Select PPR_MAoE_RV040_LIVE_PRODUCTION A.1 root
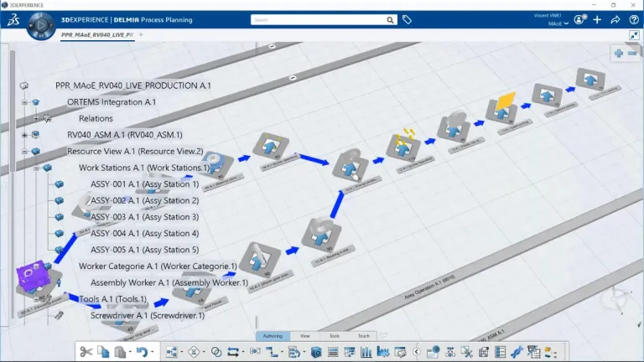644x362 pixels. click(133, 85)
